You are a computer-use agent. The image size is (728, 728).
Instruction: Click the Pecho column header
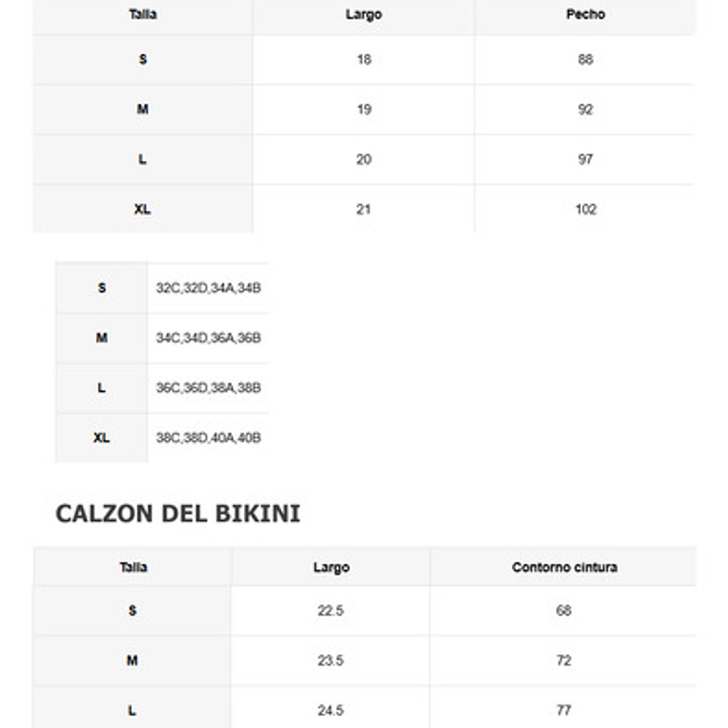(585, 15)
